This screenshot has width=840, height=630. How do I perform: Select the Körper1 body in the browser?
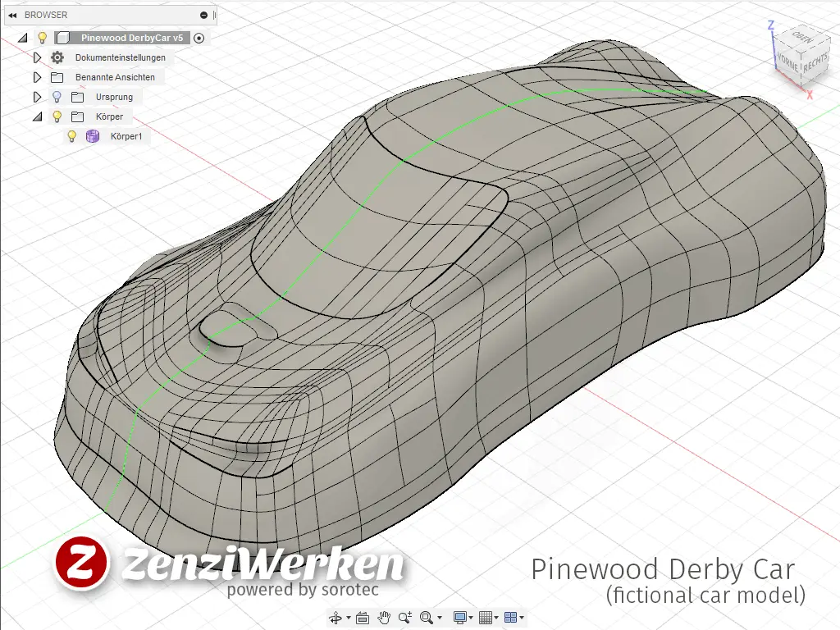(x=126, y=137)
